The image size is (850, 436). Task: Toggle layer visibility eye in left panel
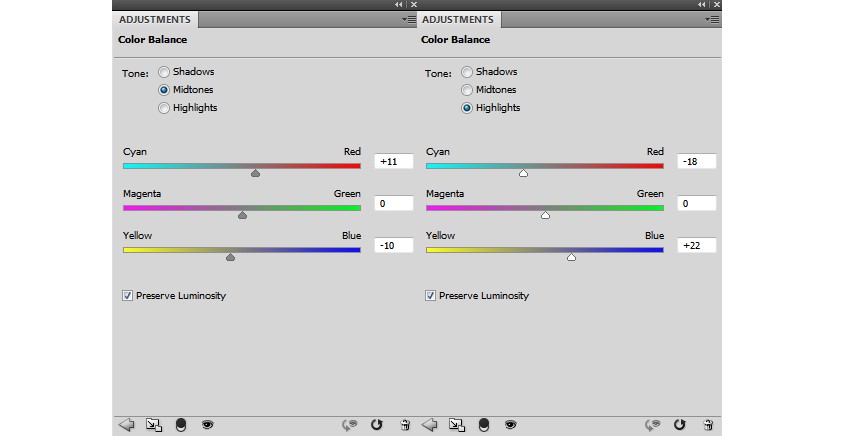tap(208, 425)
